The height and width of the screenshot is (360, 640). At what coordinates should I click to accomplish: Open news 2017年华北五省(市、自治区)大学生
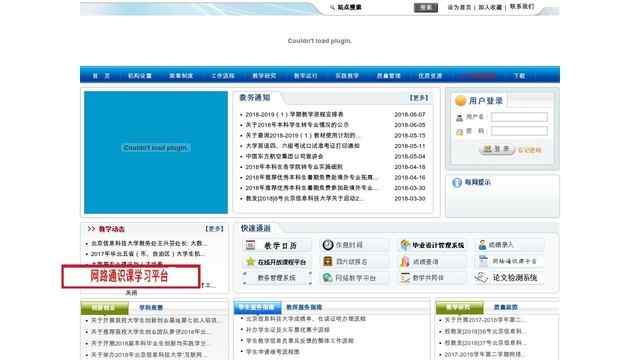click(148, 254)
